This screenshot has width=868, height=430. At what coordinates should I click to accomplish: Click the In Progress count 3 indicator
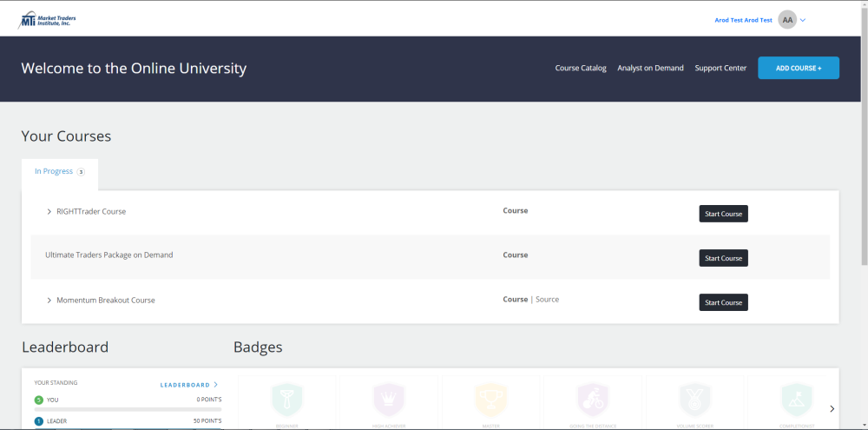click(81, 172)
